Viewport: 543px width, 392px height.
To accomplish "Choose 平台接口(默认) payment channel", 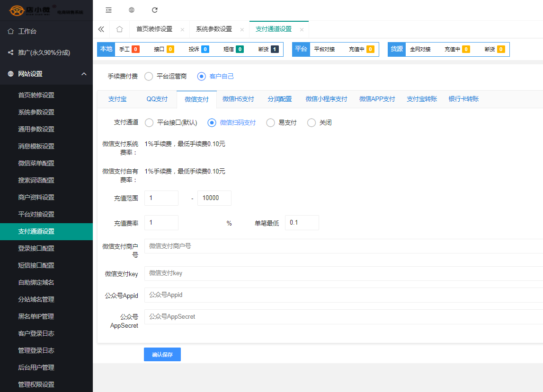I will (x=149, y=123).
